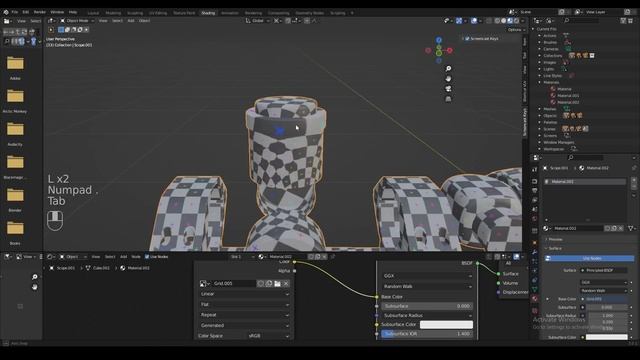This screenshot has height=360, width=640.
Task: Switch to the UV Editing workspace tab
Action: [x=158, y=13]
